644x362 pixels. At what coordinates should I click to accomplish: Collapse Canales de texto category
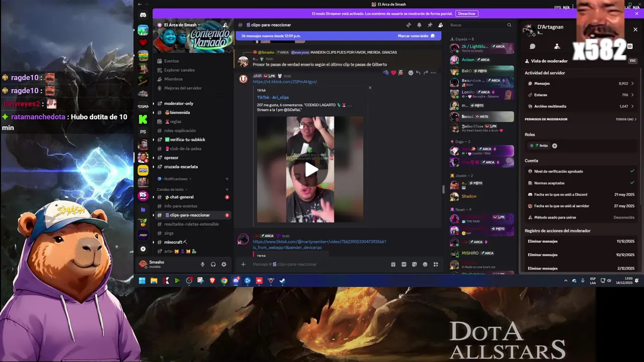click(x=172, y=190)
